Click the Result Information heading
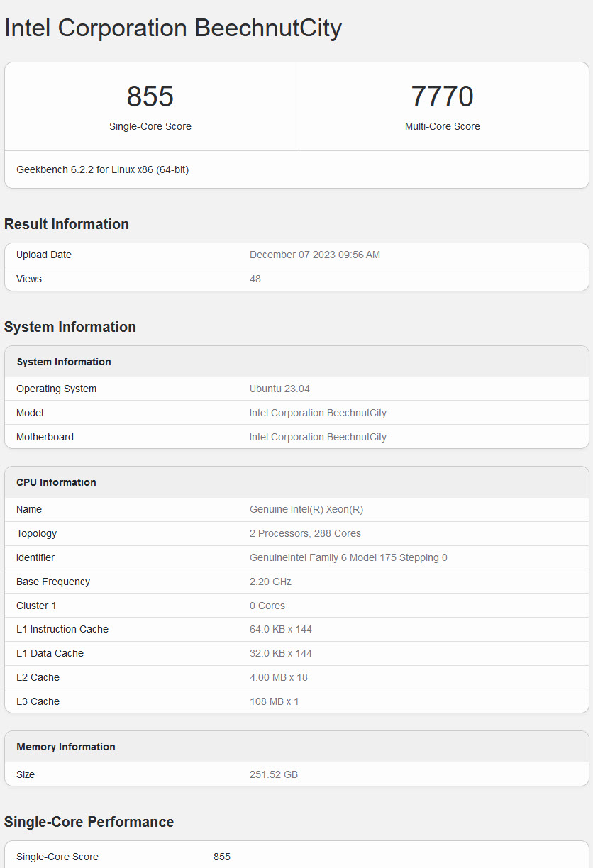The image size is (593, 868). pos(66,224)
